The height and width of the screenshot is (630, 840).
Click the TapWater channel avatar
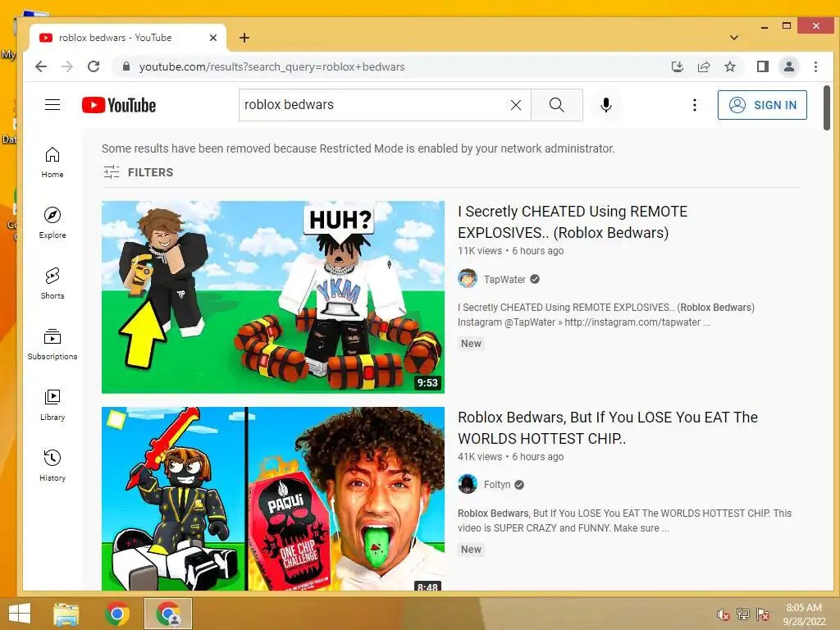point(468,279)
